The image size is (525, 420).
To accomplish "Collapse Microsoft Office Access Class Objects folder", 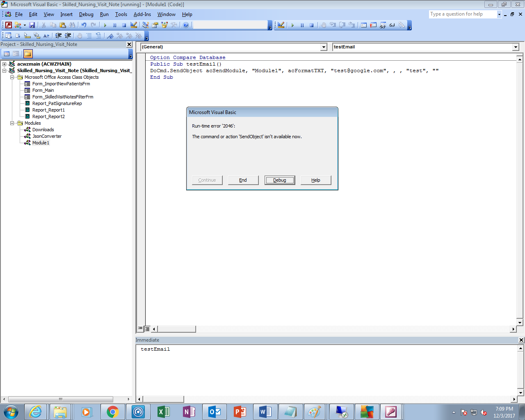I will [12, 77].
